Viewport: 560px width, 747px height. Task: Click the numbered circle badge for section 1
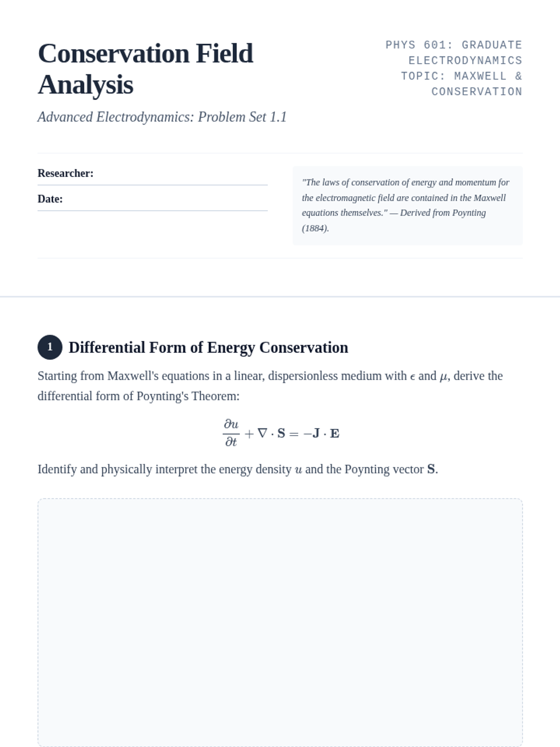click(50, 347)
